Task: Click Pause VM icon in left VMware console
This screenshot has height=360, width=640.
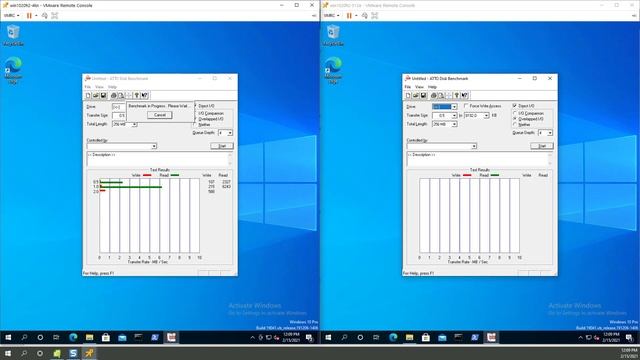Action: pyautogui.click(x=29, y=16)
